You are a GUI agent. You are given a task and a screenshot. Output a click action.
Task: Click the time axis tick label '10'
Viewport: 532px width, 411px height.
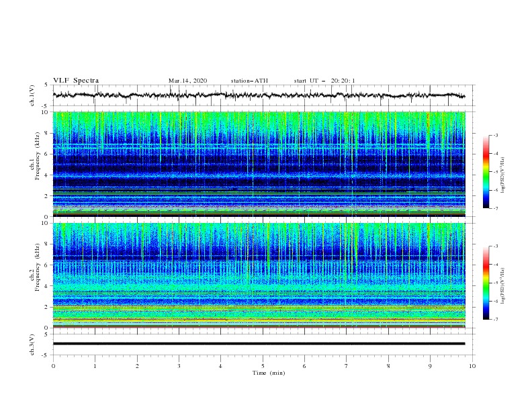pos(472,366)
